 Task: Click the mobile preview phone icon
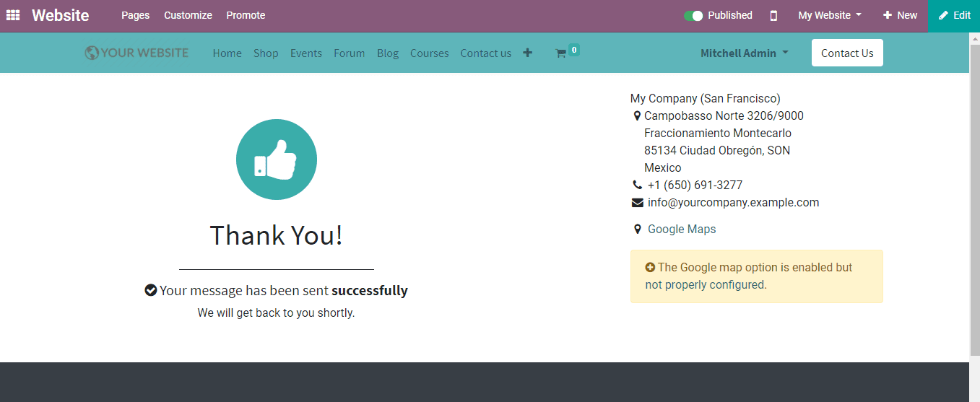click(x=773, y=15)
